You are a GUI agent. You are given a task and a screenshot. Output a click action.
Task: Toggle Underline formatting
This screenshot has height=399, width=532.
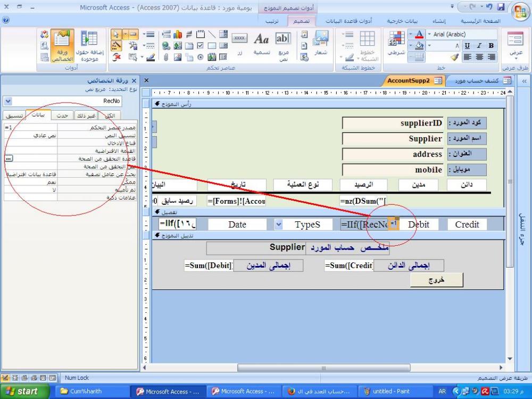click(x=467, y=46)
